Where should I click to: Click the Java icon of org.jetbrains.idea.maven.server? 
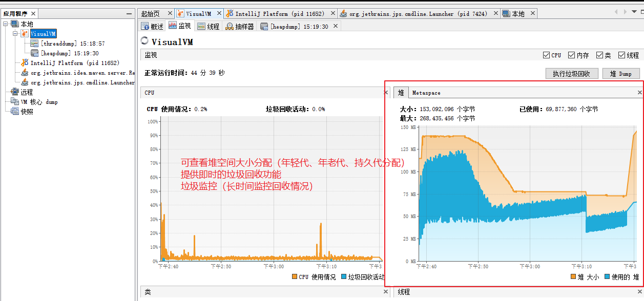(x=25, y=73)
